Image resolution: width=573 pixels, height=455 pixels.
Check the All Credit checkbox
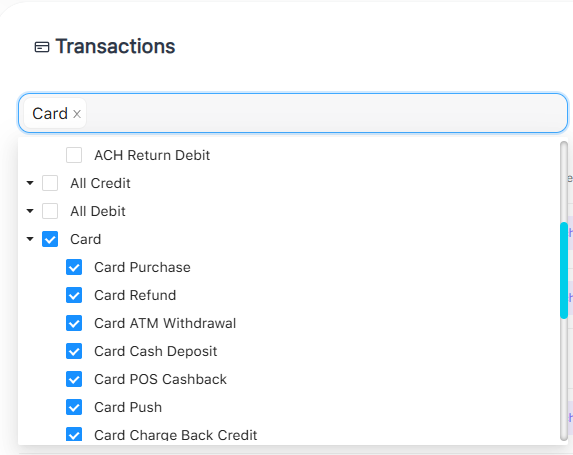(x=50, y=183)
